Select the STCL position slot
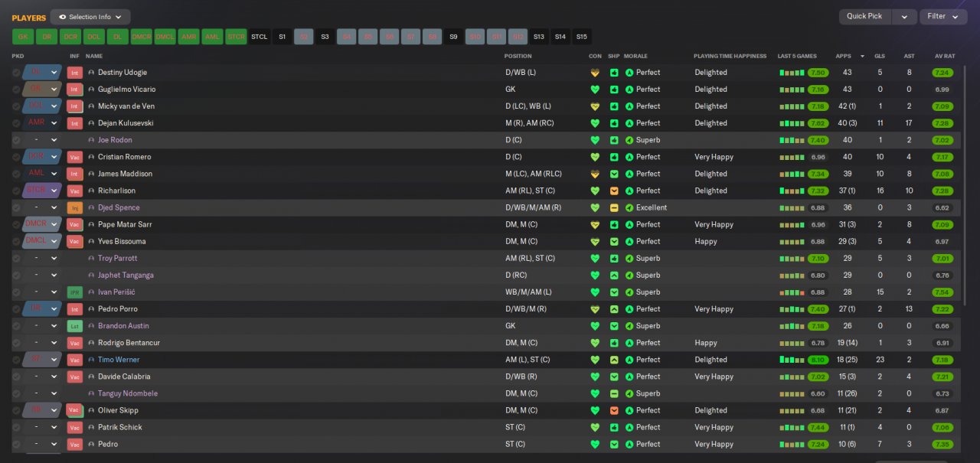The width and height of the screenshot is (980, 463). [x=260, y=37]
